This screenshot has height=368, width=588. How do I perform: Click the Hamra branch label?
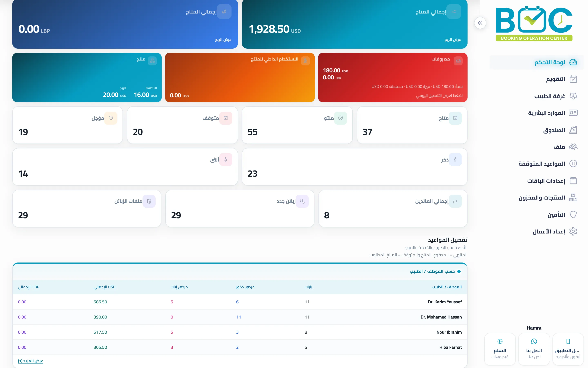point(534,328)
